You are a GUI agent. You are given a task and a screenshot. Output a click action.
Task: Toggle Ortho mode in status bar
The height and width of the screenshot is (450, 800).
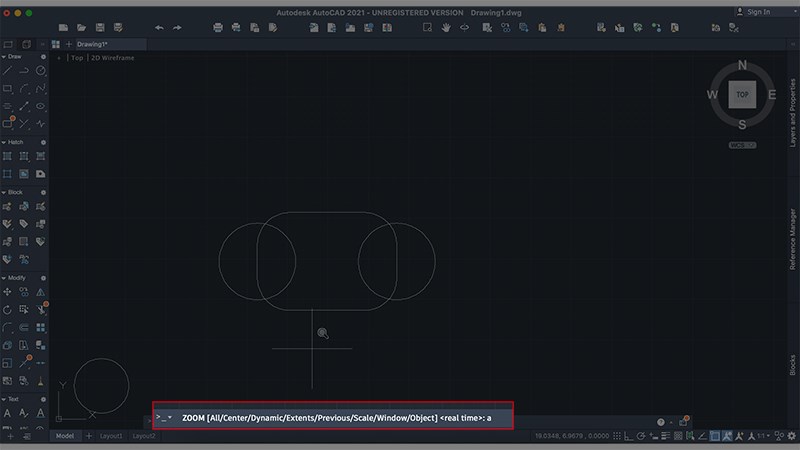click(x=629, y=436)
